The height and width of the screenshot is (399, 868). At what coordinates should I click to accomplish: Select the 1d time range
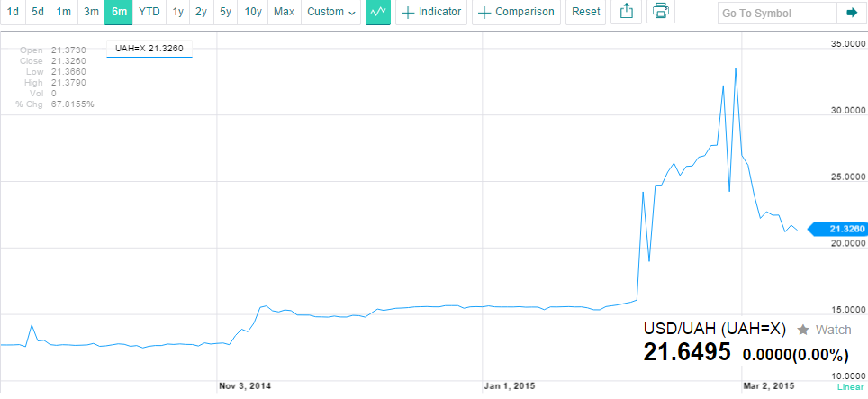click(x=13, y=13)
